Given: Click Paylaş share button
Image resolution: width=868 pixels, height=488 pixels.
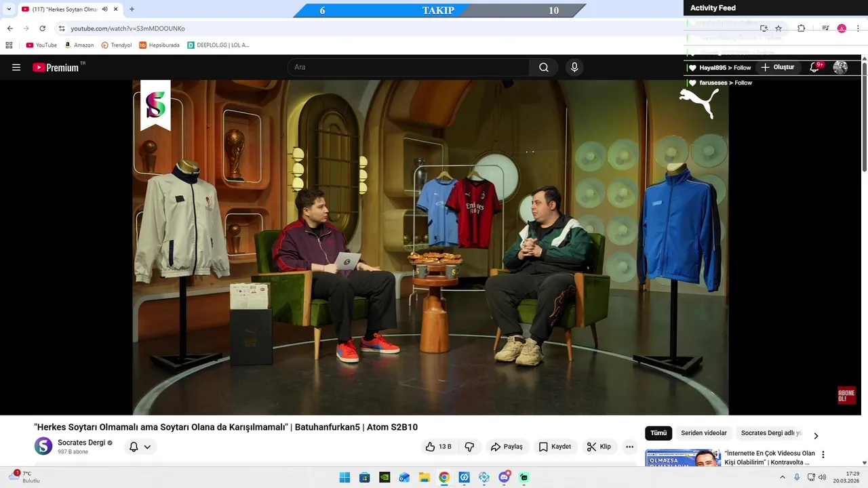Looking at the screenshot, I should tap(507, 447).
